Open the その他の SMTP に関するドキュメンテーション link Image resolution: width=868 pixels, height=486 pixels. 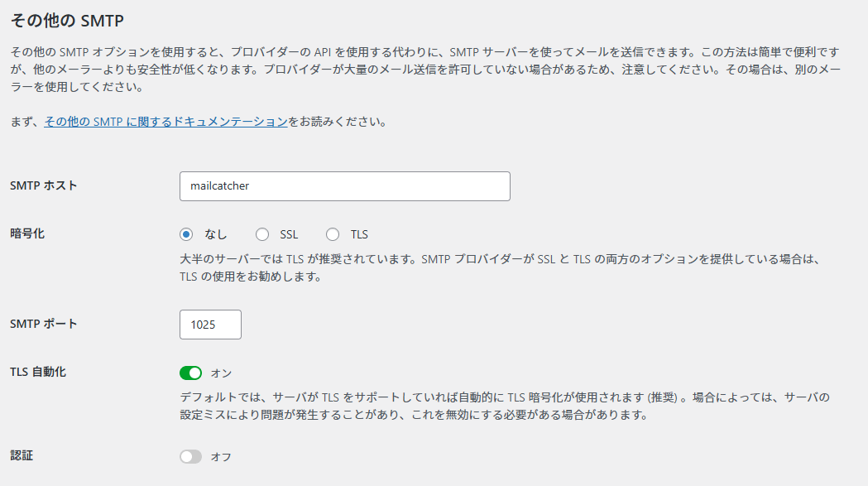click(x=165, y=122)
